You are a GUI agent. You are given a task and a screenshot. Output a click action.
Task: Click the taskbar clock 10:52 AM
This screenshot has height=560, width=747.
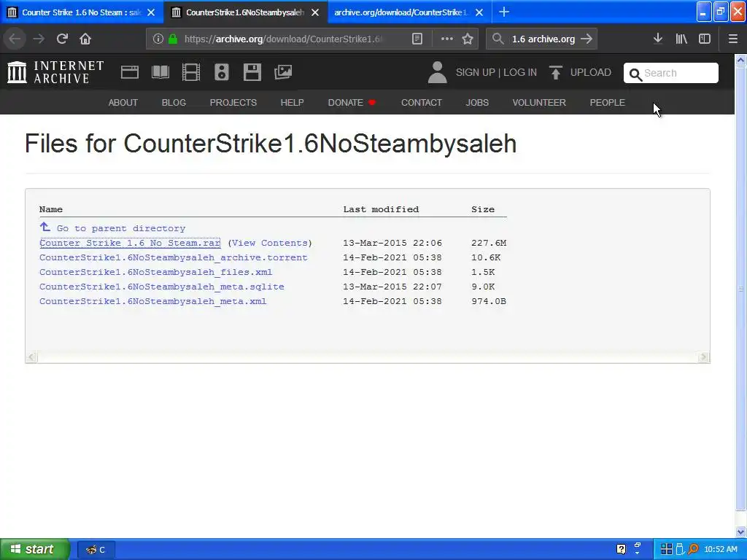pyautogui.click(x=720, y=550)
